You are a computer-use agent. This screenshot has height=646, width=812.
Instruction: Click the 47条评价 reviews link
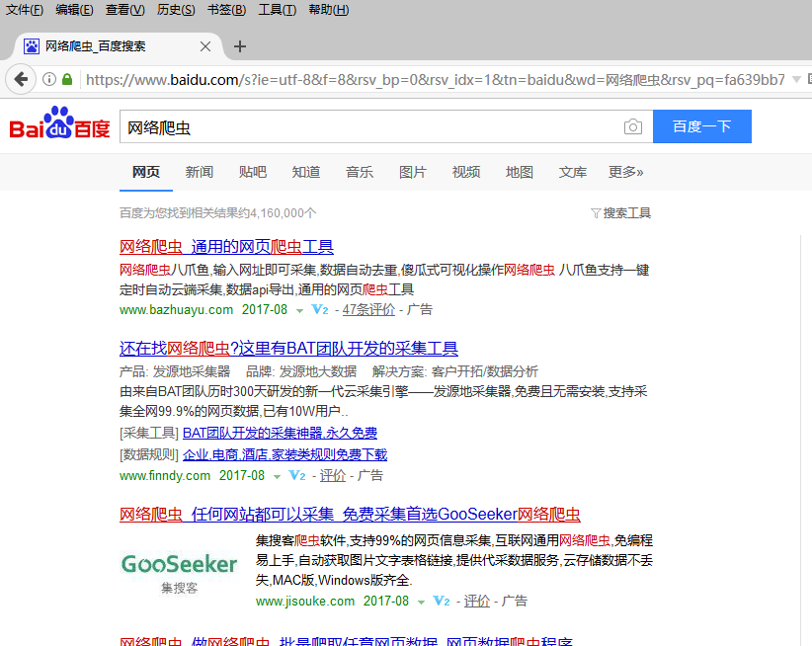pos(368,309)
